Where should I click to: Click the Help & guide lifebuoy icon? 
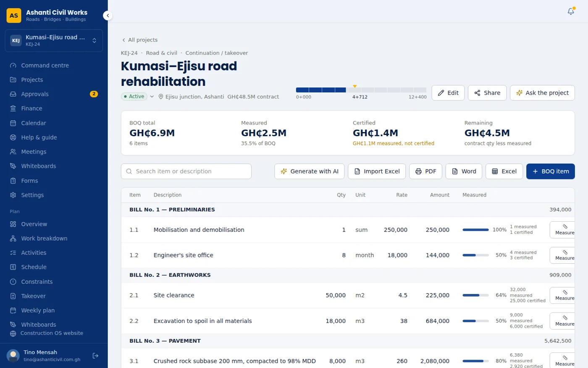(x=13, y=138)
